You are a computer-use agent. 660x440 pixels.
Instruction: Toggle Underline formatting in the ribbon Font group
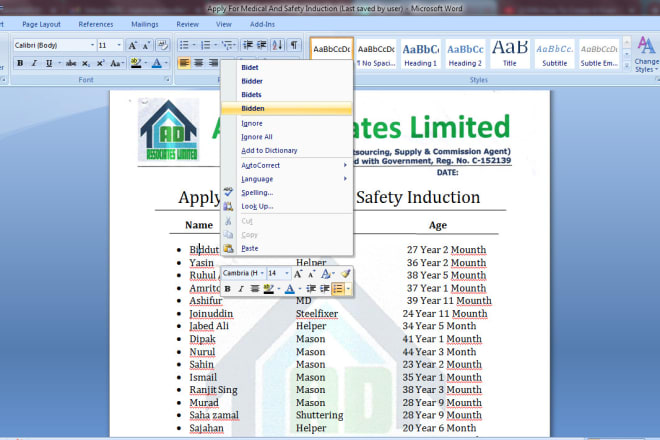point(49,63)
